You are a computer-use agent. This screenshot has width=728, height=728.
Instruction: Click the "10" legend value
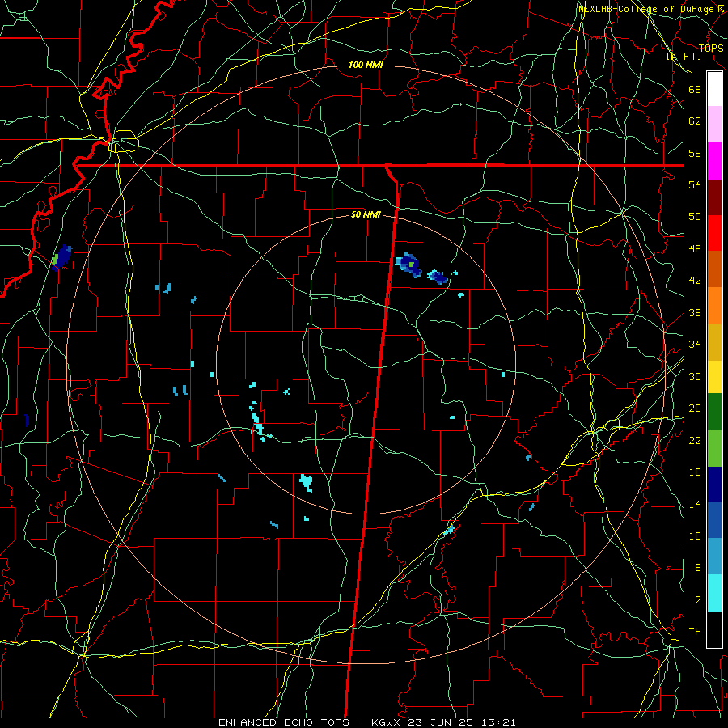(x=695, y=535)
